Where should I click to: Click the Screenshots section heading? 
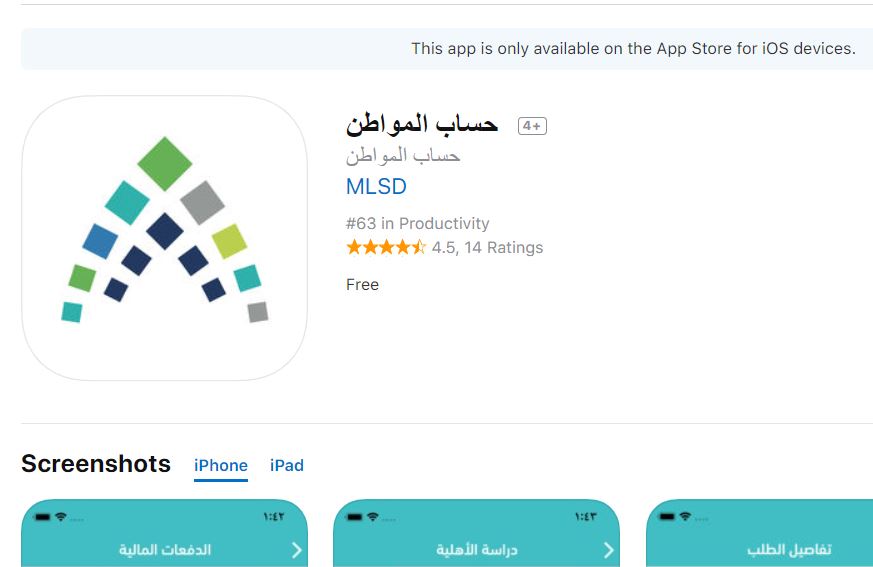click(x=96, y=463)
